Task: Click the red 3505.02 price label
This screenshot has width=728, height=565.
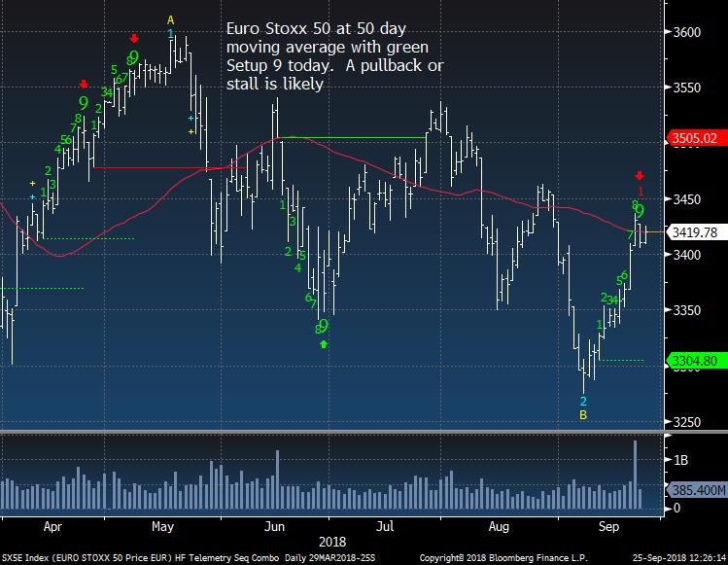Action: point(694,138)
